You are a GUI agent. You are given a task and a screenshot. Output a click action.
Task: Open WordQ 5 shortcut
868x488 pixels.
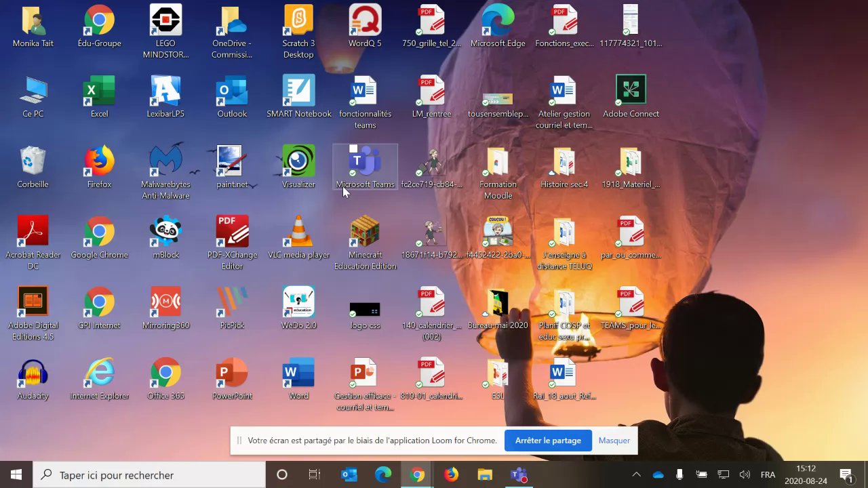[365, 27]
